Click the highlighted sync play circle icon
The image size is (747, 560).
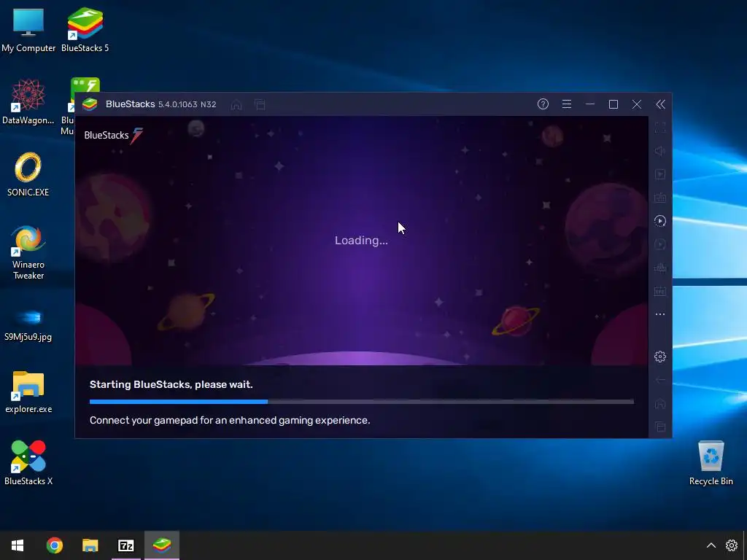click(x=659, y=221)
